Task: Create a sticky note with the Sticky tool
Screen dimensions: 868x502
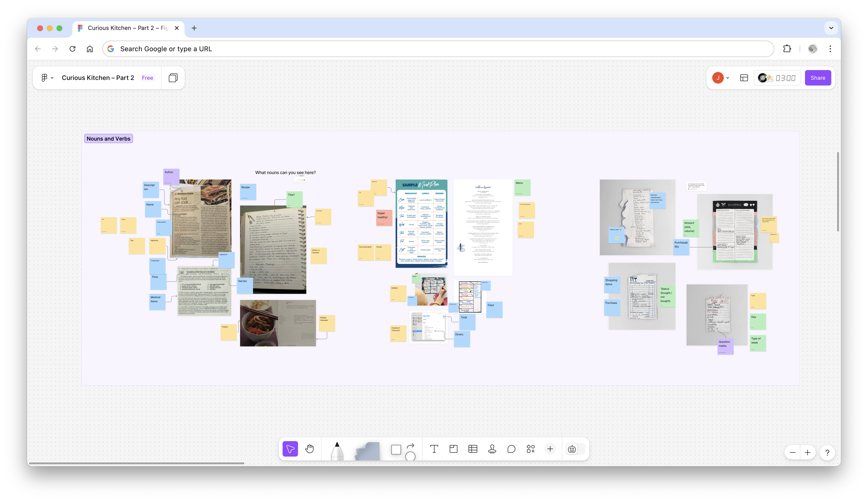Action: coord(453,449)
